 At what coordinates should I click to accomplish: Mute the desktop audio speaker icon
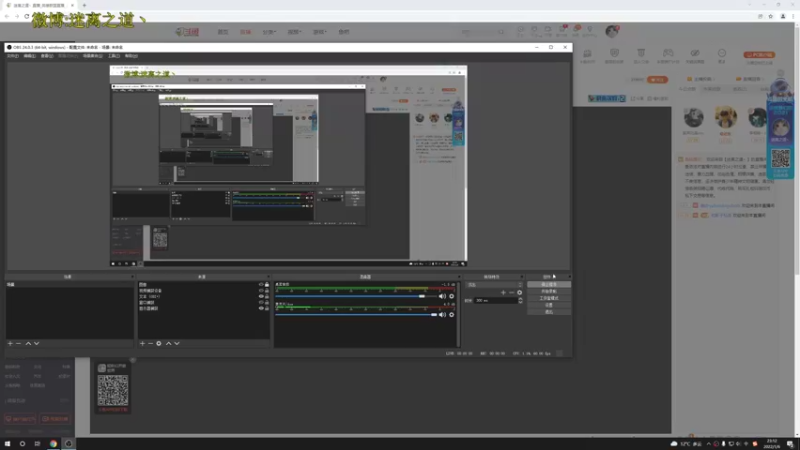(442, 296)
